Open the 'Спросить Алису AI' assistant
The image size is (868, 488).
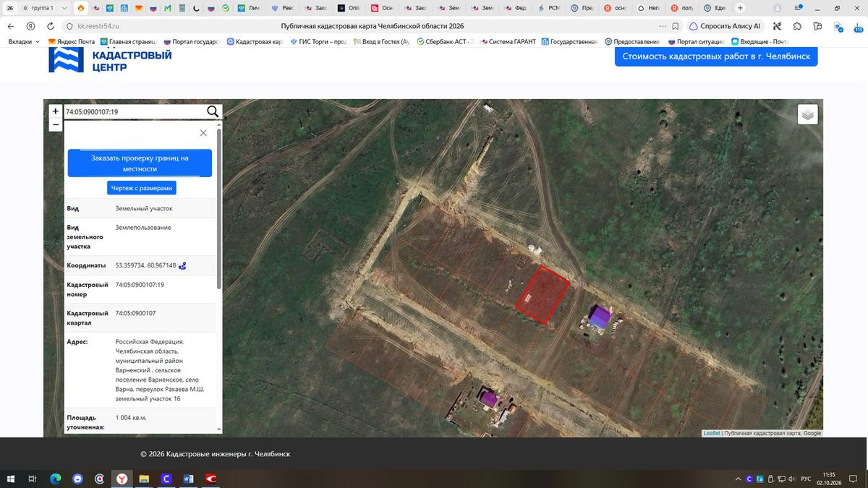(x=725, y=26)
